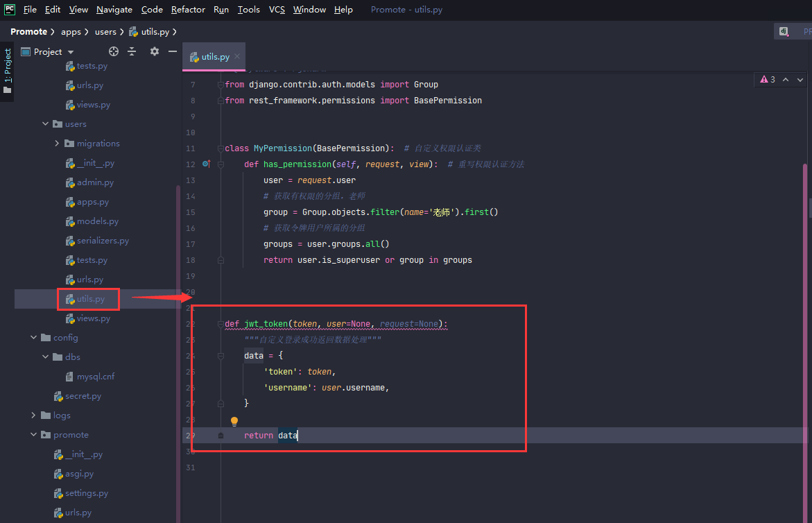Collapse the config folder
The image size is (812, 523).
pyautogui.click(x=34, y=337)
